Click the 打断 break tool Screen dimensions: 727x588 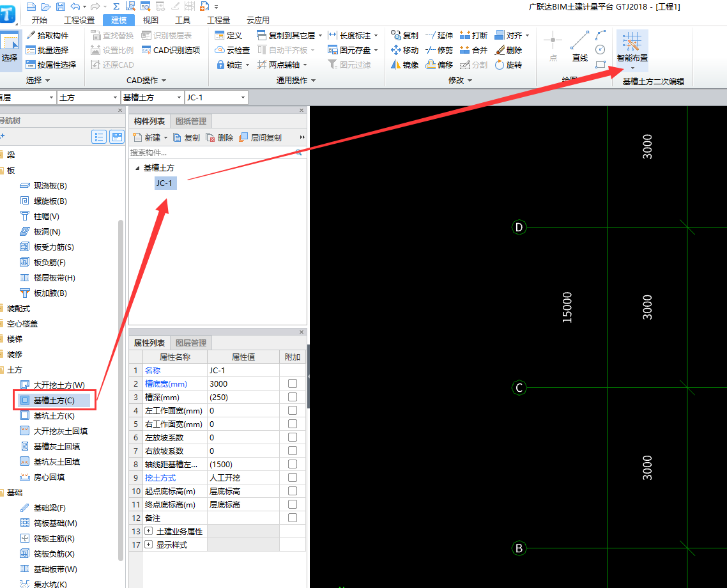[473, 35]
